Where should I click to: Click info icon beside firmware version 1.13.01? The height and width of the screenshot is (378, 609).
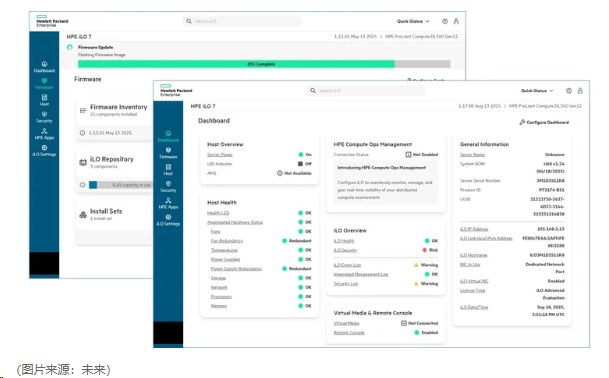pyautogui.click(x=82, y=133)
